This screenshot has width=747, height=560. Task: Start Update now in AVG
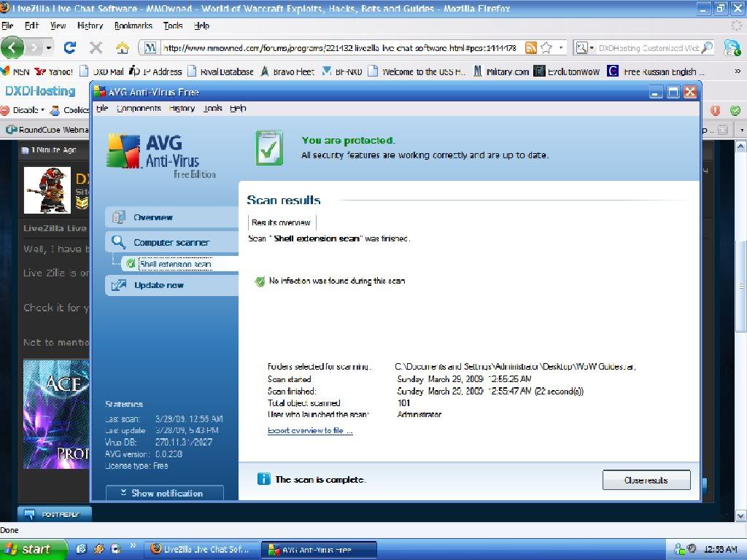coord(171,285)
